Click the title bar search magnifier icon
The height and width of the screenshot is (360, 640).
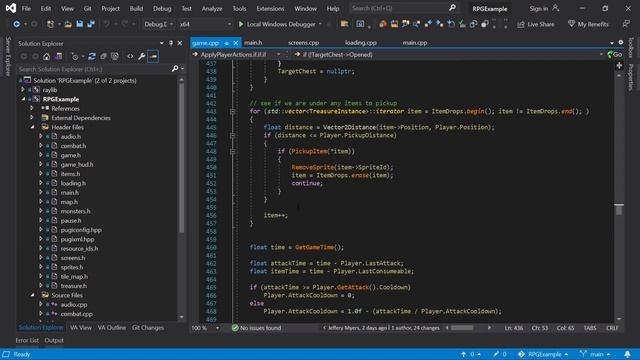tap(452, 8)
